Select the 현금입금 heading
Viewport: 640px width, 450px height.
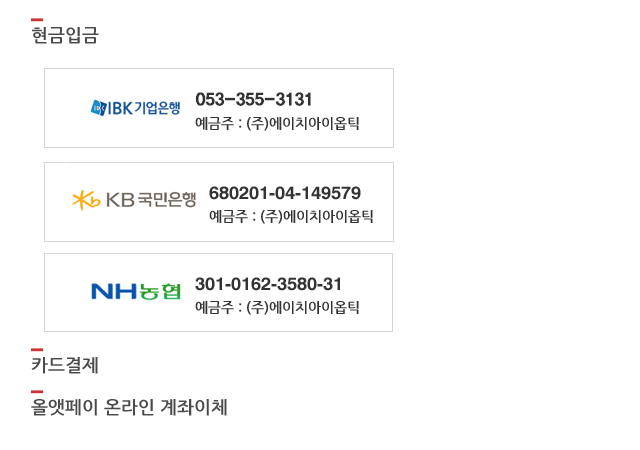point(65,35)
